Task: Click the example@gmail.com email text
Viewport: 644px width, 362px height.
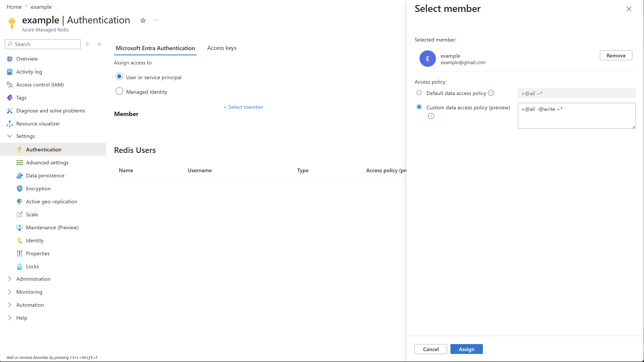Action: click(x=463, y=63)
